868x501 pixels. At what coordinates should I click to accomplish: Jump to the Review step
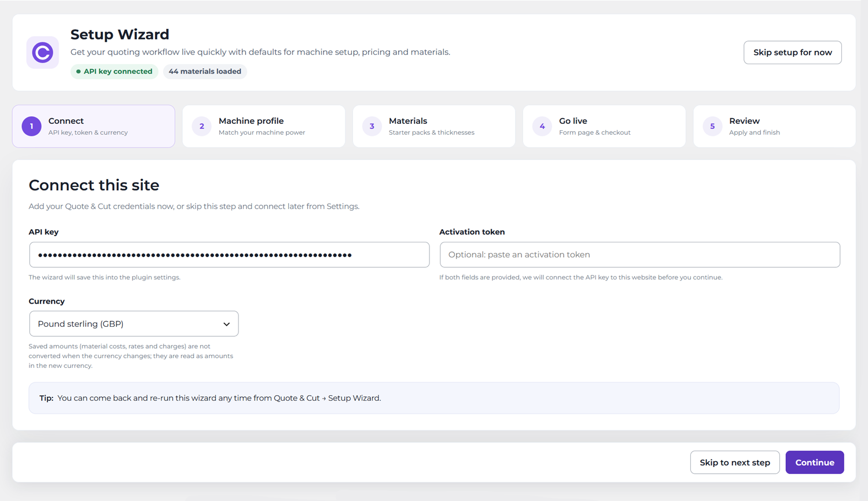coord(774,126)
